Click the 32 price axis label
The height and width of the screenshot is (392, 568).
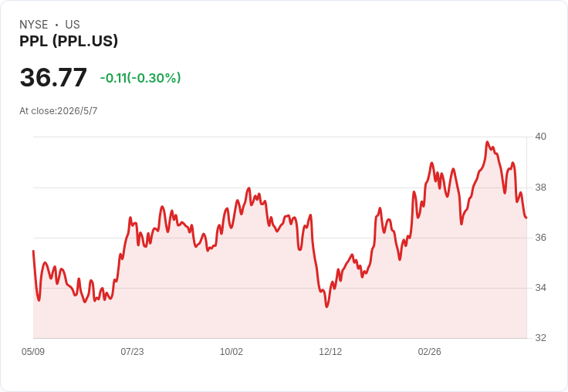[540, 338]
